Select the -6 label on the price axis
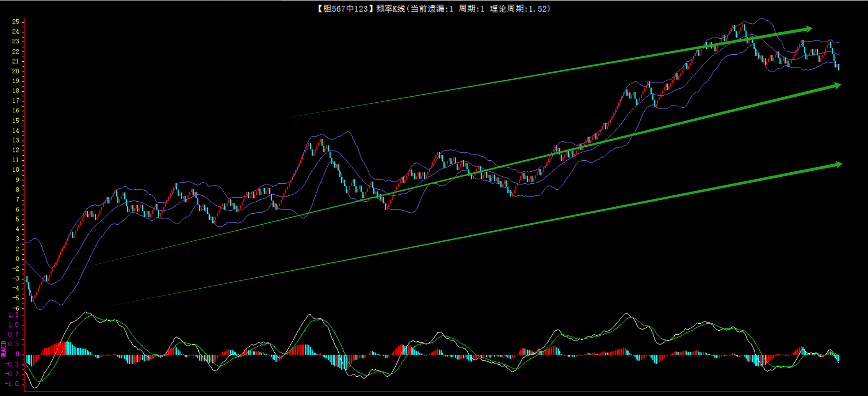This screenshot has width=868, height=396. tap(16, 308)
